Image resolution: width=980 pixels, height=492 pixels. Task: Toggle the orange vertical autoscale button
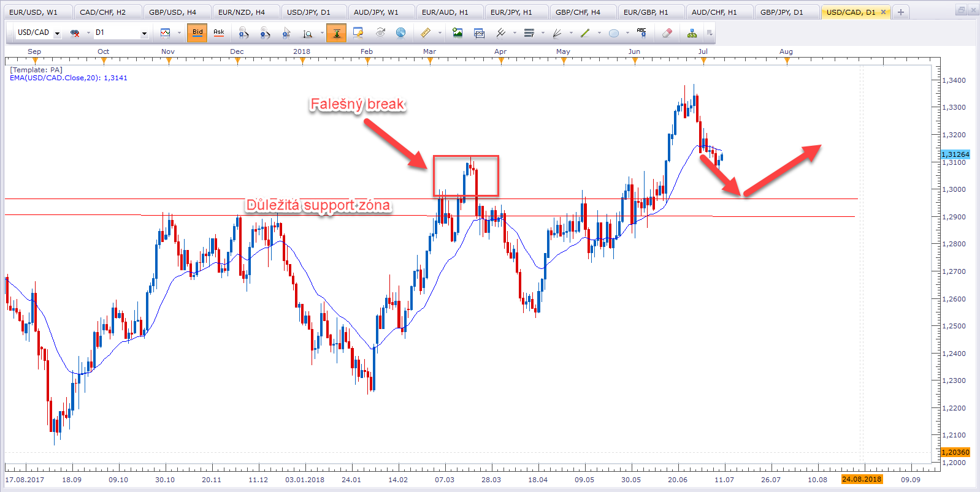click(336, 33)
